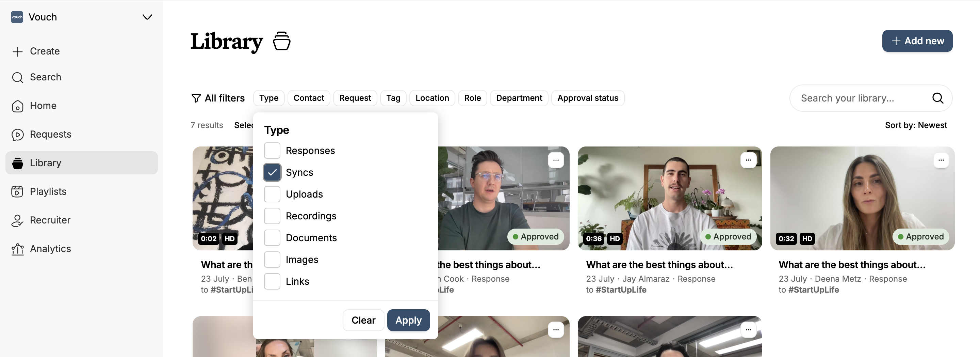This screenshot has width=980, height=357.
Task: Click #StartUpLife link under Deena Metz
Action: click(813, 290)
